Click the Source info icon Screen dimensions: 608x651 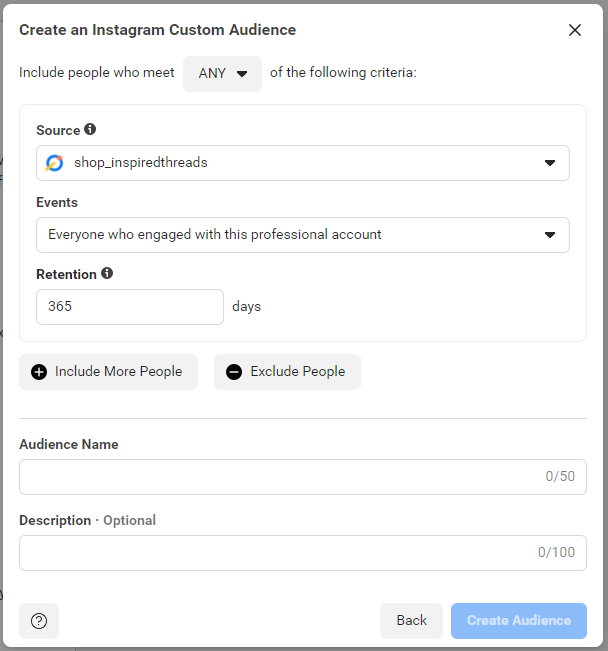(90, 129)
